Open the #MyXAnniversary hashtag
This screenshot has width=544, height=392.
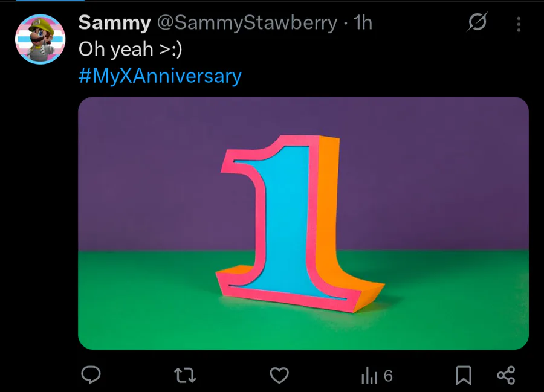click(160, 76)
